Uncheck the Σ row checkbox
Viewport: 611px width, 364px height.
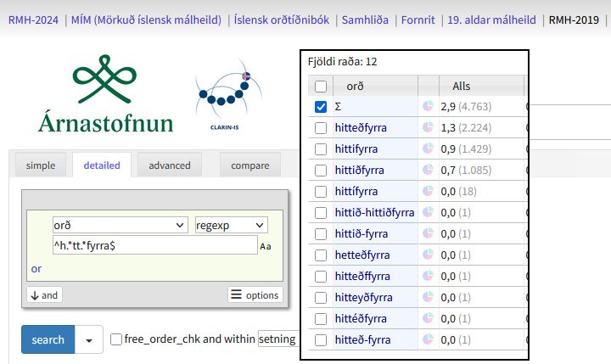coord(321,107)
